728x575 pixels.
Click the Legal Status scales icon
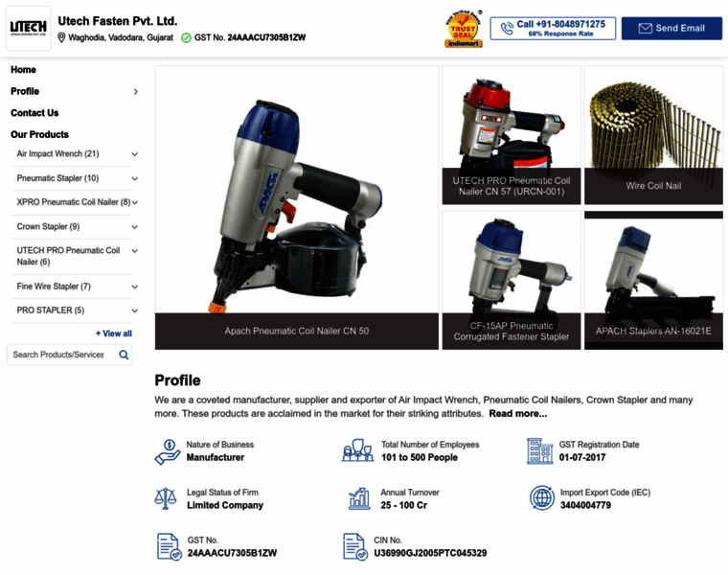(166, 499)
